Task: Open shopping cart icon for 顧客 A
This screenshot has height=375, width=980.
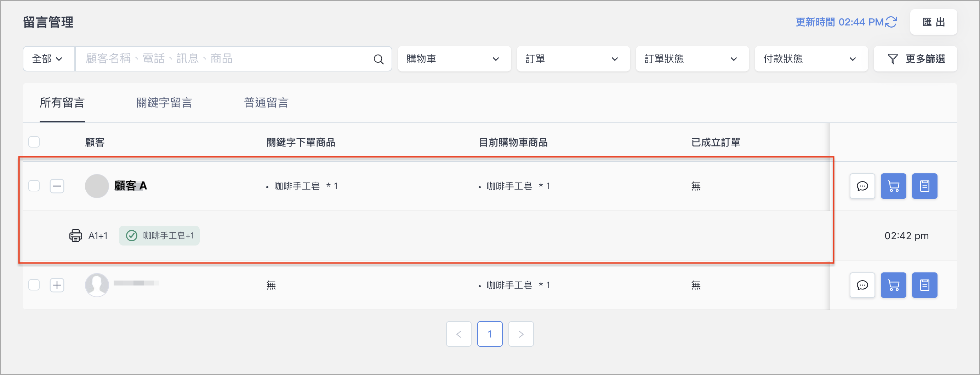Action: [x=893, y=186]
